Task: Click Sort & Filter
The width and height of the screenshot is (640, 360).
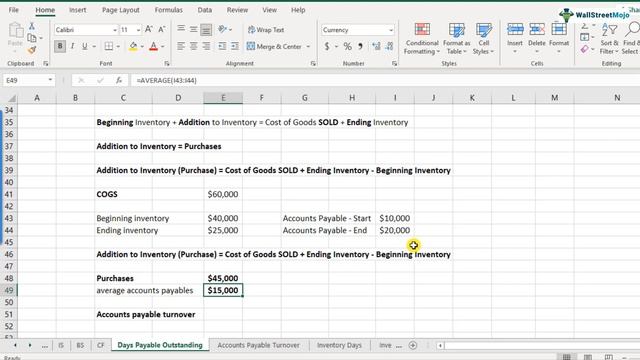Action: tap(609, 39)
